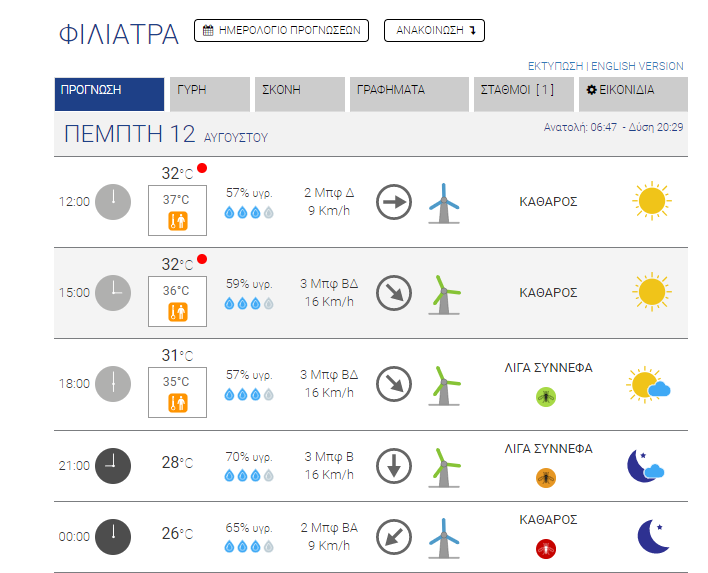Open the ΣΤΑΘΜΟΙ [1] tab
Image resolution: width=708 pixels, height=573 pixels.
(524, 94)
